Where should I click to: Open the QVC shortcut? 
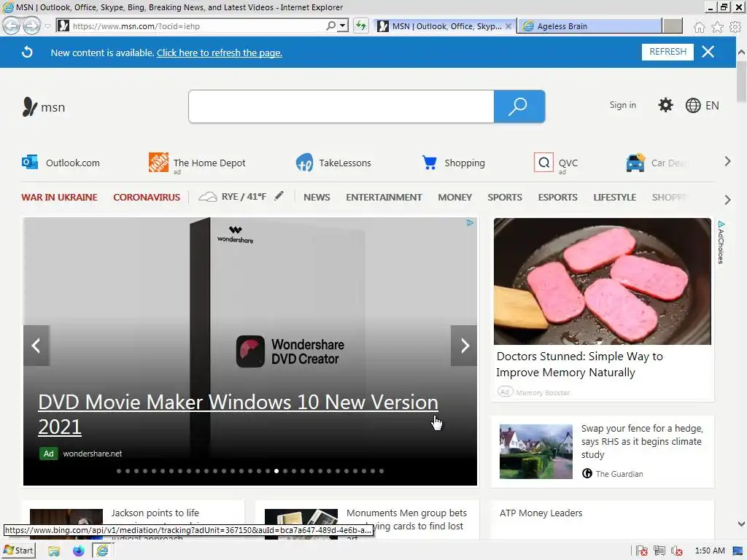click(556, 163)
